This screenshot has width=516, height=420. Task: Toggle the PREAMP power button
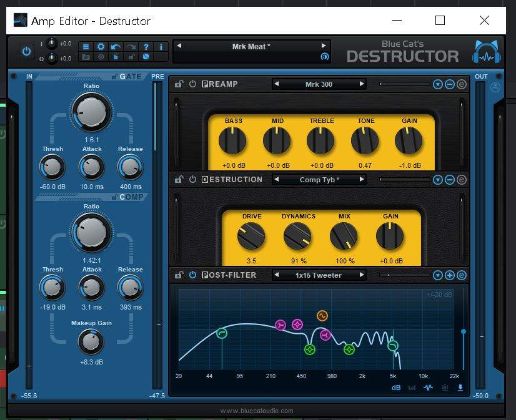coord(192,84)
